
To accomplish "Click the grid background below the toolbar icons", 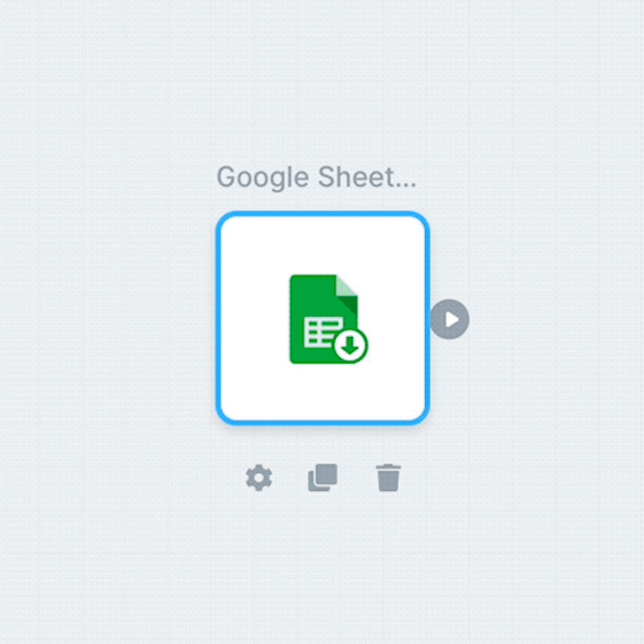I will point(323,567).
